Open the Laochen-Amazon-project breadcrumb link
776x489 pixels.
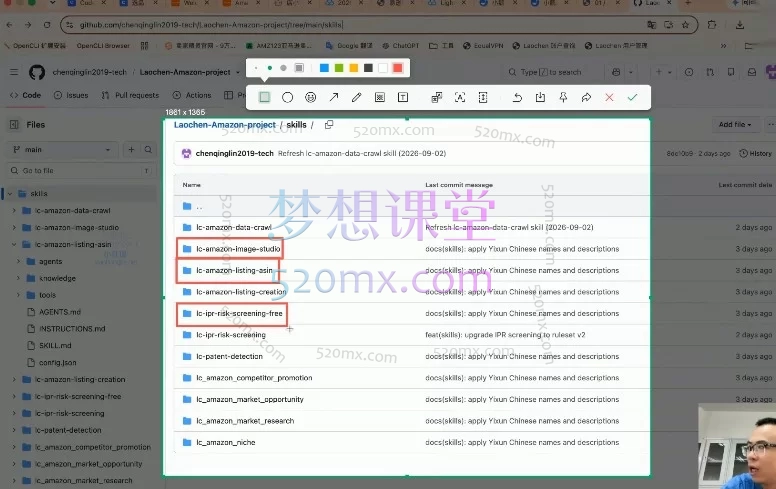(225, 125)
